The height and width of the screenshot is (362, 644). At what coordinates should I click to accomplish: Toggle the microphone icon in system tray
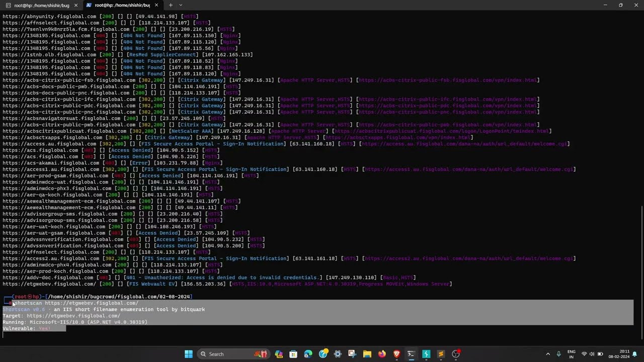558,354
